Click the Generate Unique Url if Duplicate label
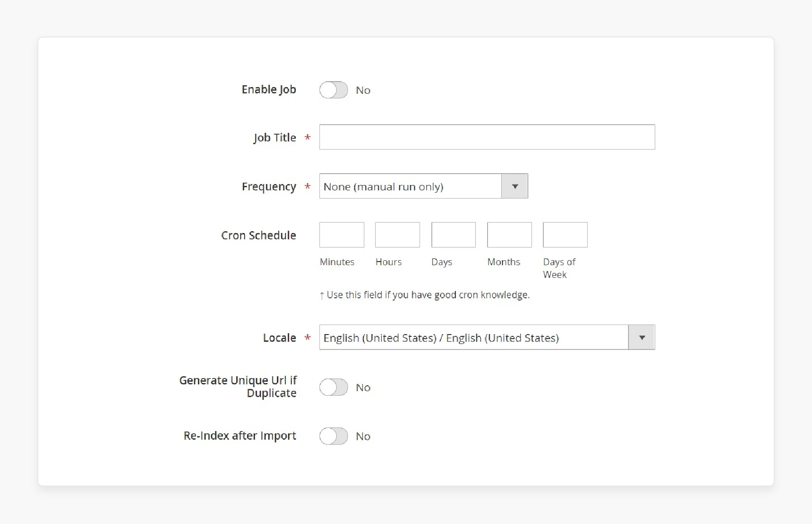Screen dimensions: 812x524 [x=238, y=387]
